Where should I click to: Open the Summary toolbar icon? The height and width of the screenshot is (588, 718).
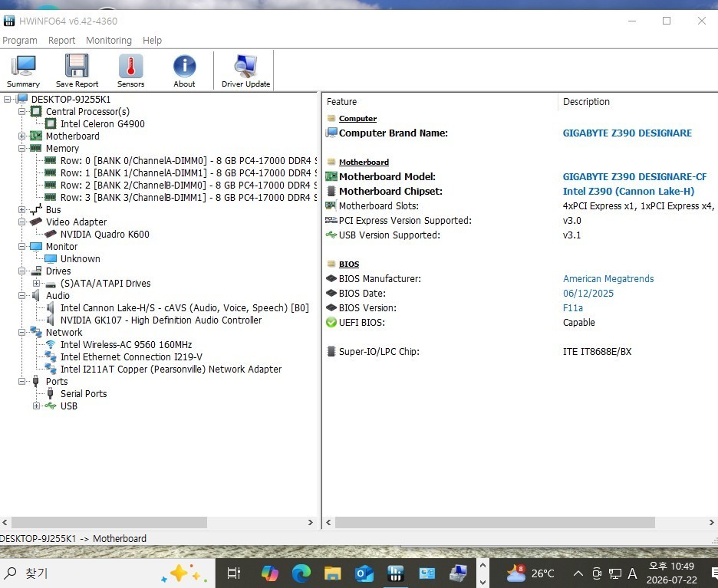click(x=23, y=71)
